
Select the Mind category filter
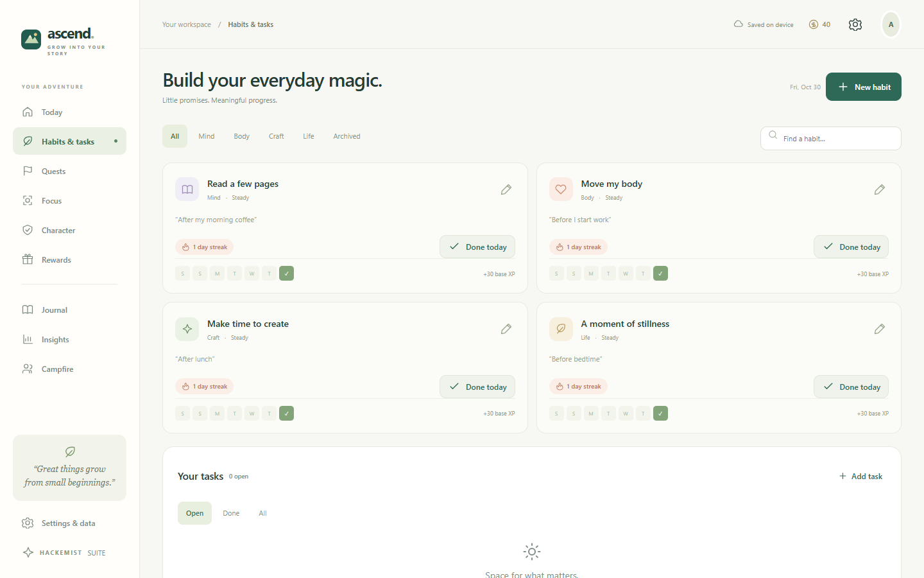(207, 136)
